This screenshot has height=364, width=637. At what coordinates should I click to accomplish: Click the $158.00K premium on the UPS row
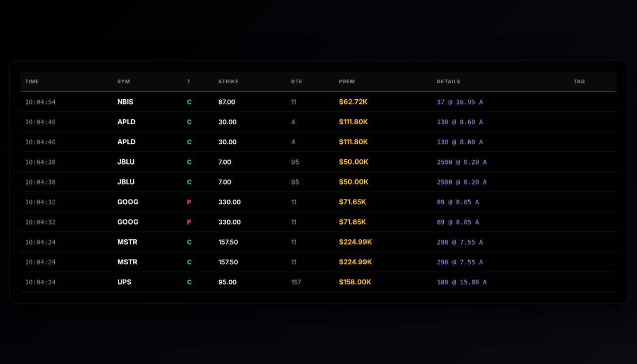(x=355, y=282)
